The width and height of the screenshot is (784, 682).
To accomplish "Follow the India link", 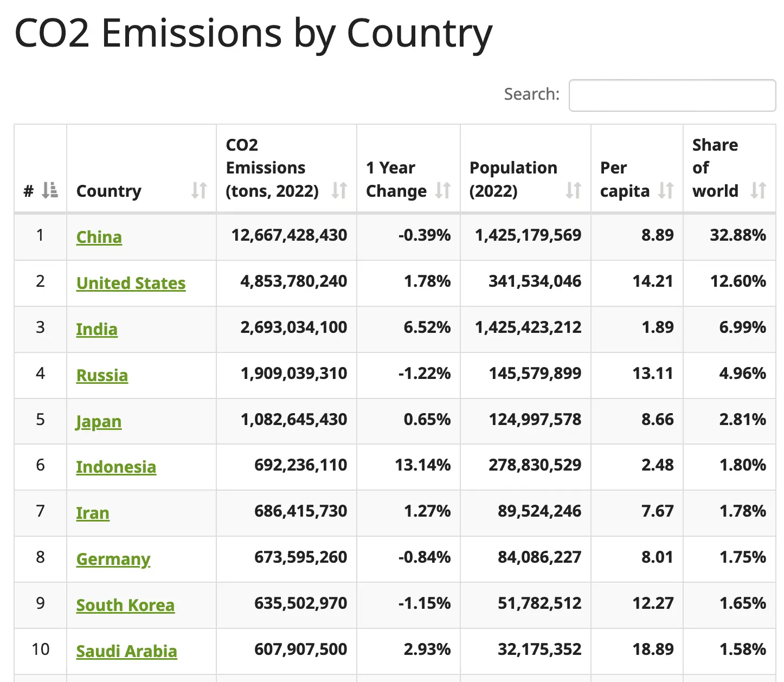I will pyautogui.click(x=97, y=329).
